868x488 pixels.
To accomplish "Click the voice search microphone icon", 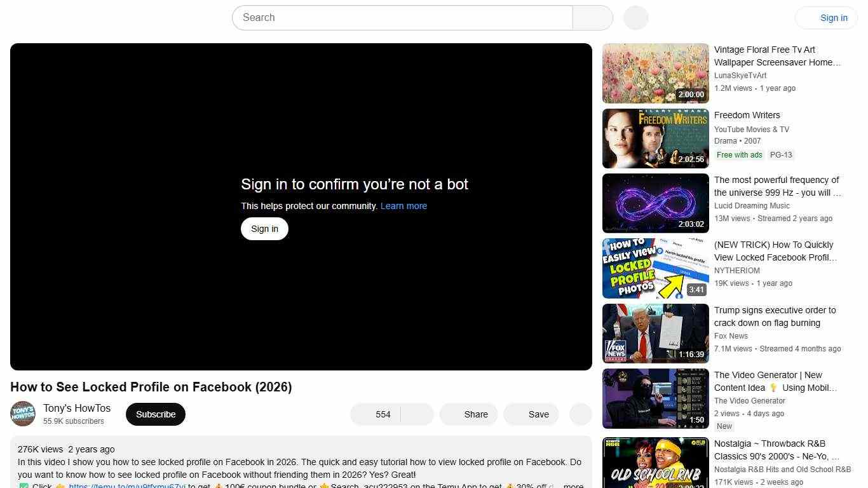I will tap(635, 17).
